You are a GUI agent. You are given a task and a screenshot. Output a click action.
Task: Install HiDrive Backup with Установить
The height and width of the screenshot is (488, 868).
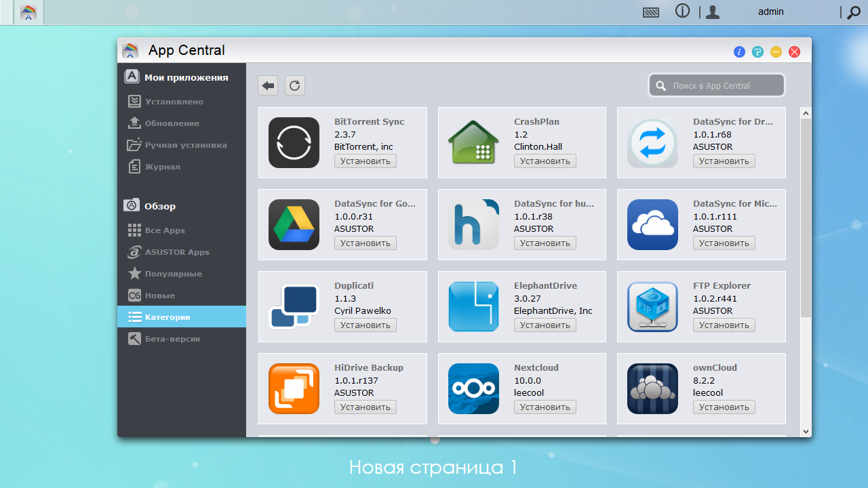click(366, 407)
